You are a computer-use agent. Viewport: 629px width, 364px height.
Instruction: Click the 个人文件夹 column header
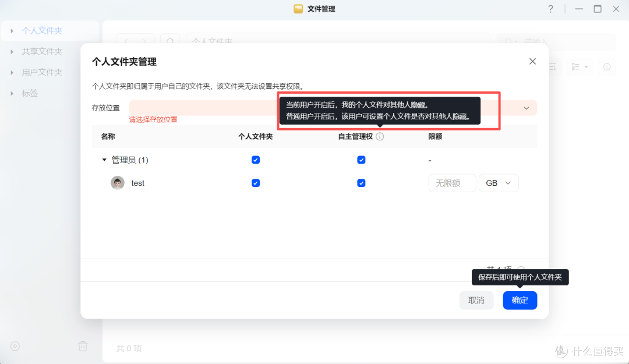click(x=256, y=136)
